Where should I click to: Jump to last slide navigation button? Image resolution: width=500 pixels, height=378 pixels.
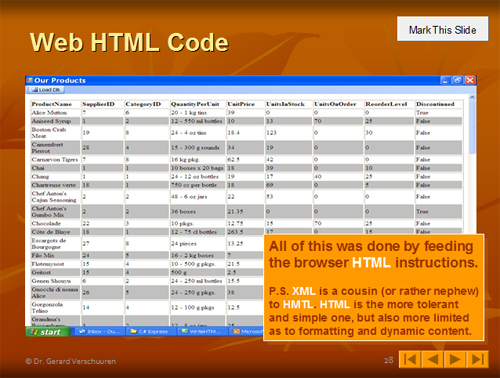pos(477,359)
